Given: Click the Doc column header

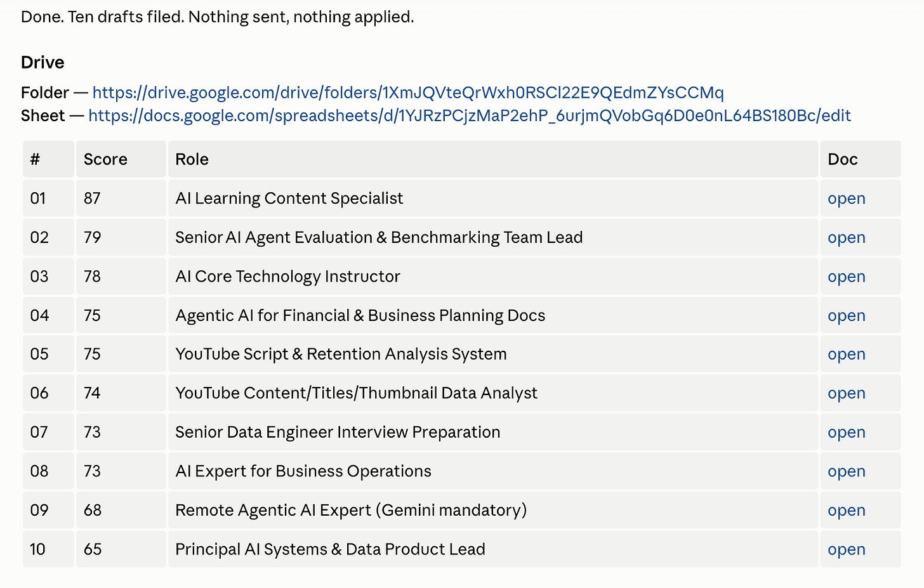Looking at the screenshot, I should point(861,159).
